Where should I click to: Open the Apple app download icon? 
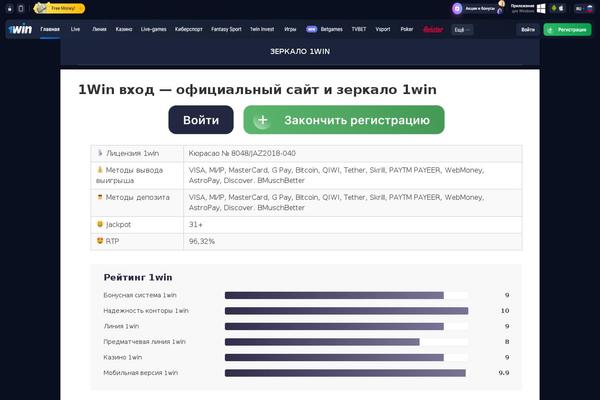click(x=561, y=8)
